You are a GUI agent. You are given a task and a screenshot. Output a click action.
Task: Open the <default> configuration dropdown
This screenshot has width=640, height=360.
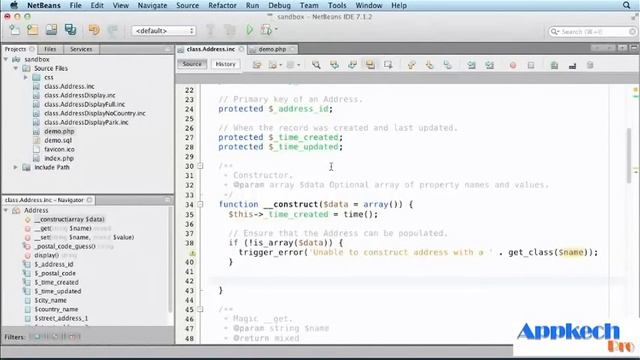click(164, 31)
